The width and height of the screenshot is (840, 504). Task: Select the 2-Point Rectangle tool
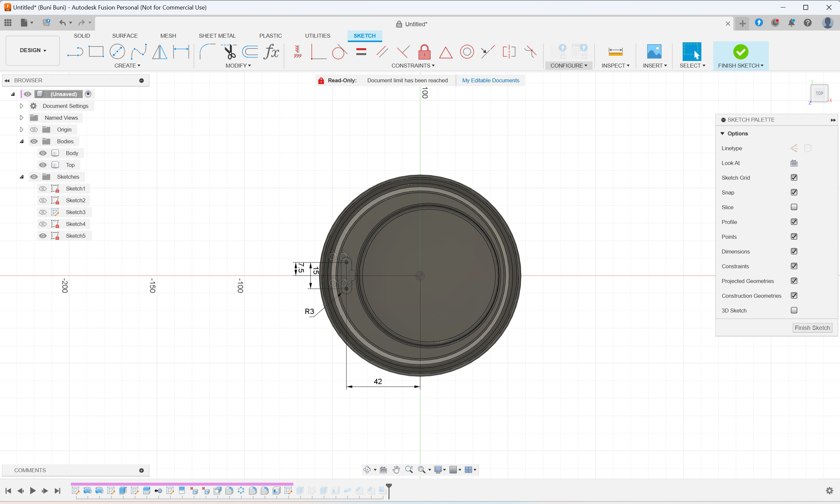click(x=96, y=51)
